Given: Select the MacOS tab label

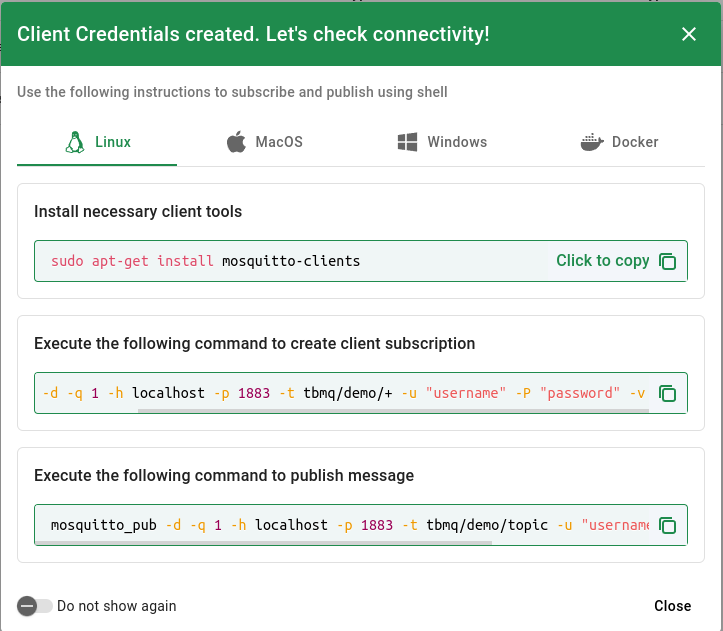Looking at the screenshot, I should (279, 142).
